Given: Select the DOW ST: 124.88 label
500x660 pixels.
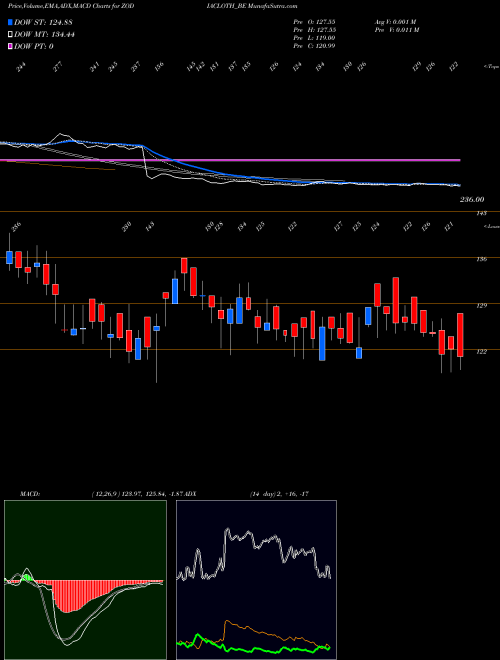Looking at the screenshot, I should [x=44, y=22].
